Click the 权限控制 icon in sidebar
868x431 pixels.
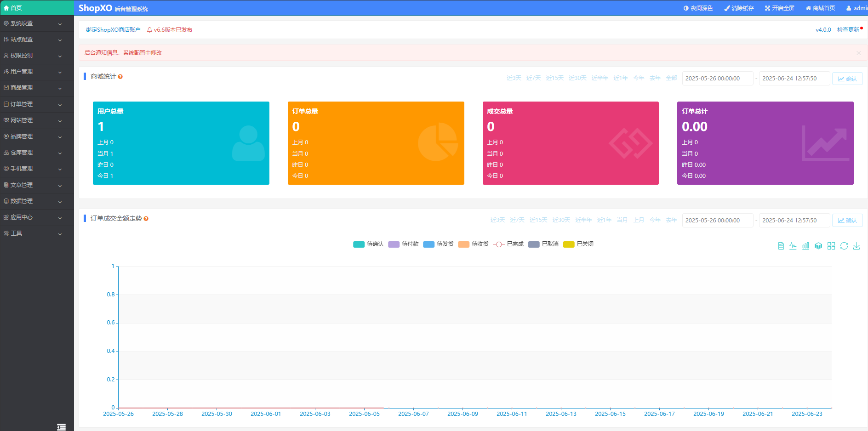[6, 56]
